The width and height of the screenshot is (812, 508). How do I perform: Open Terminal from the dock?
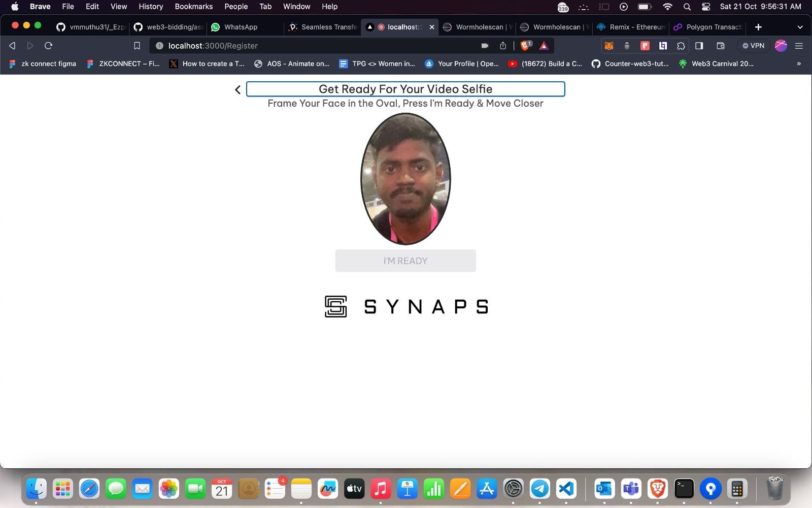684,489
